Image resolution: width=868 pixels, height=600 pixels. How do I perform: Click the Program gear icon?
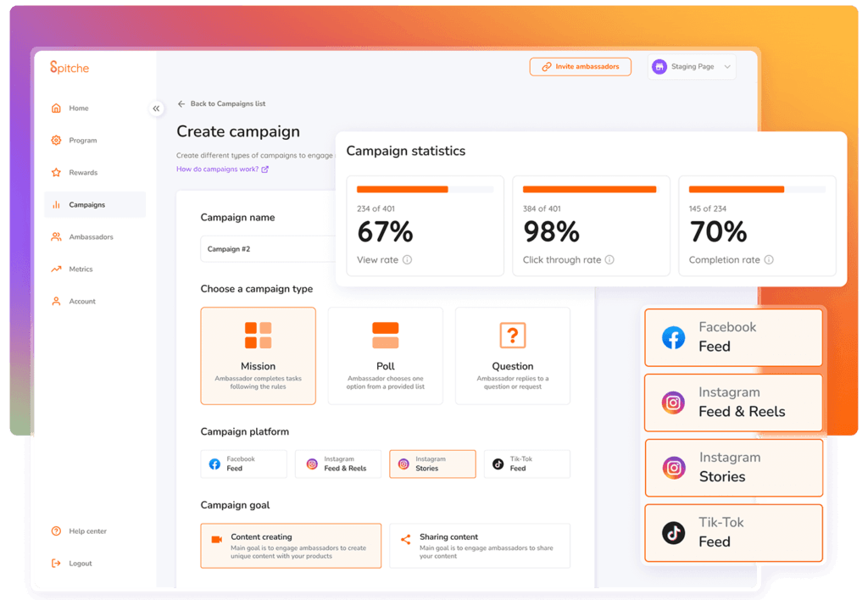click(x=56, y=141)
